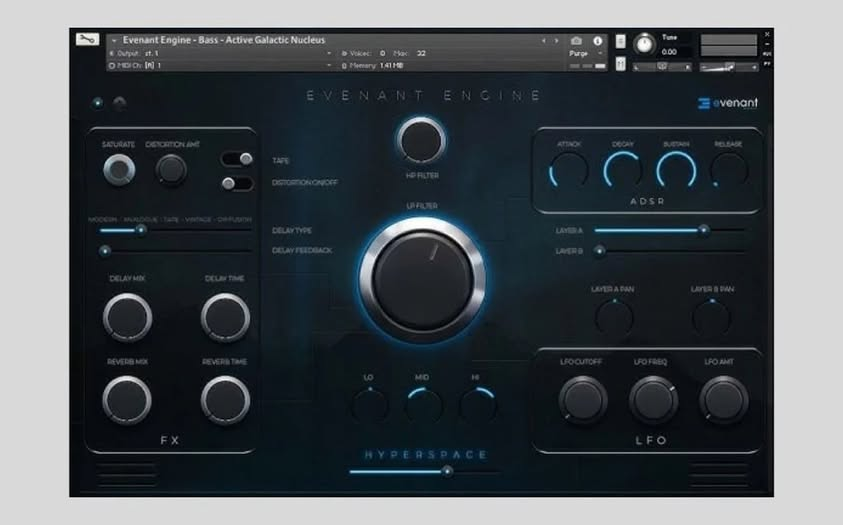The height and width of the screenshot is (525, 843).
Task: Toggle the Tape switch
Action: pos(237,159)
